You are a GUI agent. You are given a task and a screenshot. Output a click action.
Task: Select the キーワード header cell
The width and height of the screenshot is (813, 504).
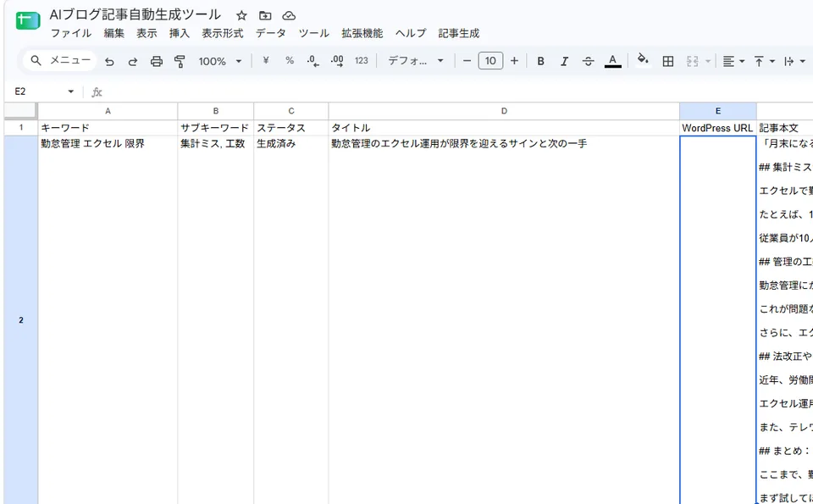click(108, 128)
